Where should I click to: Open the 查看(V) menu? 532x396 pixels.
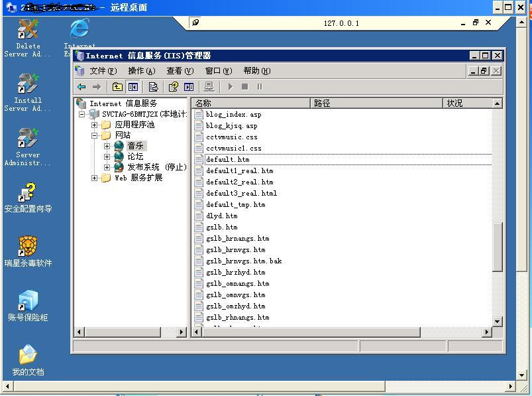pyautogui.click(x=180, y=70)
